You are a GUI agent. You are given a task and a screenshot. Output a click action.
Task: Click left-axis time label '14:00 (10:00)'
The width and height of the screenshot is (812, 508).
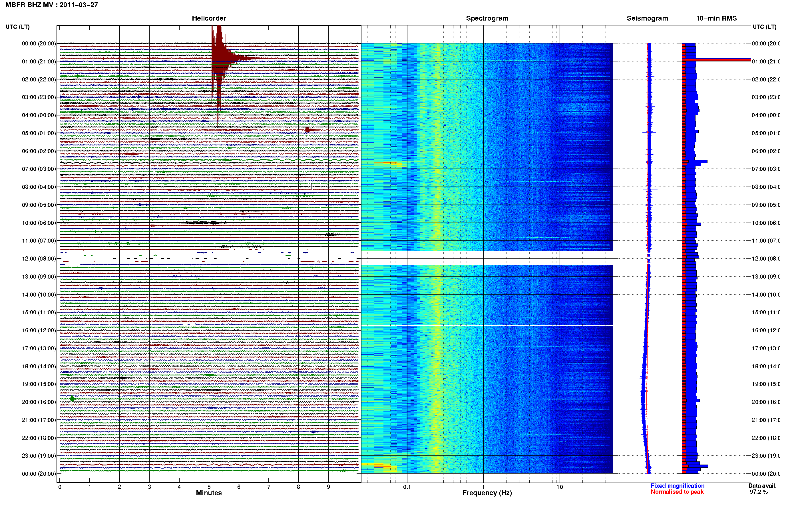coord(39,295)
